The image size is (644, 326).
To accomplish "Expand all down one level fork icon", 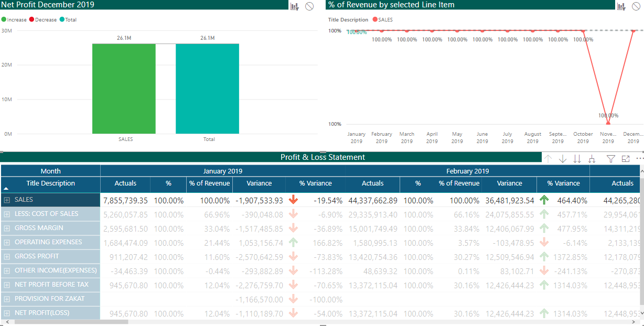I will click(x=592, y=159).
